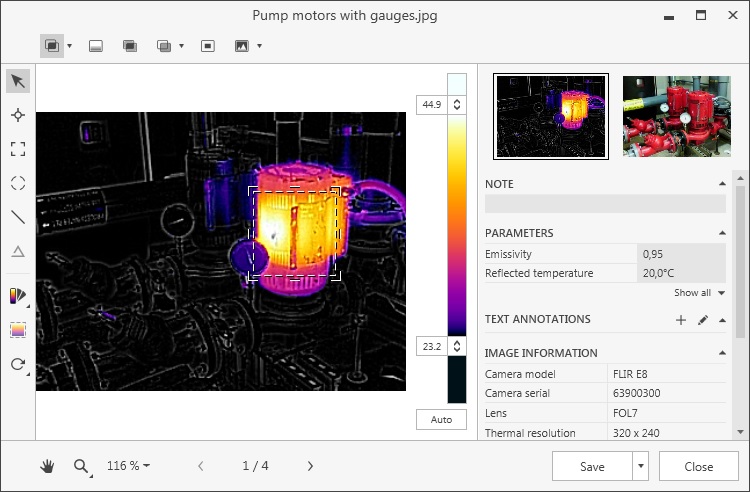The width and height of the screenshot is (750, 492).
Task: Select the arrow selection tool
Action: pyautogui.click(x=18, y=81)
